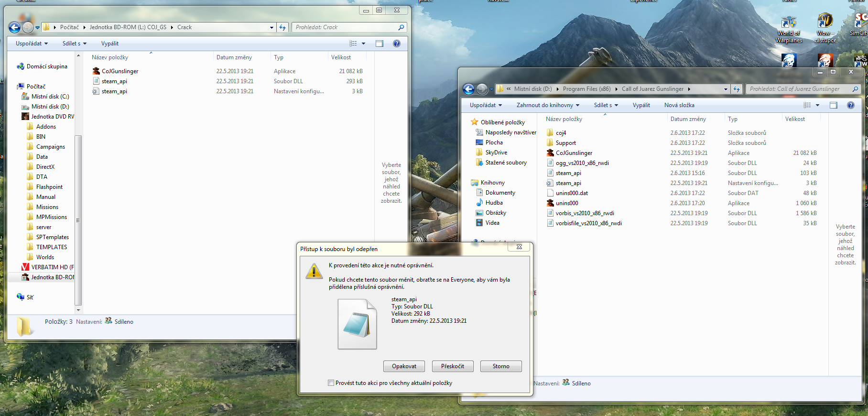Select the Support folder
Viewport: 868px width, 416px height.
(x=565, y=143)
